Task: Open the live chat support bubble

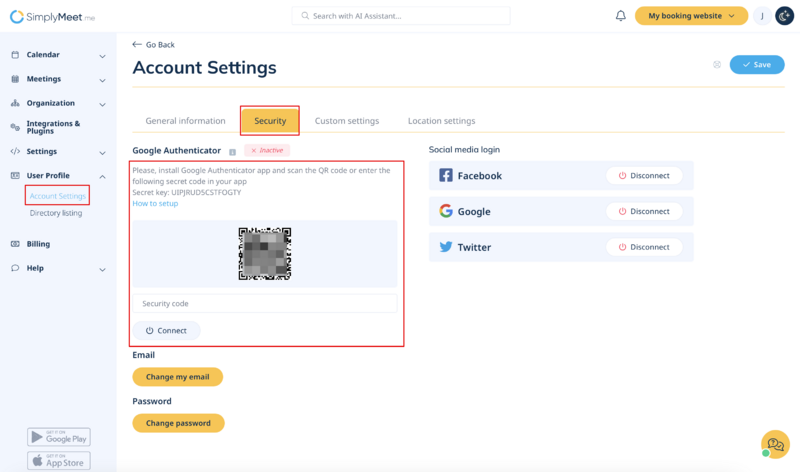Action: (x=775, y=445)
